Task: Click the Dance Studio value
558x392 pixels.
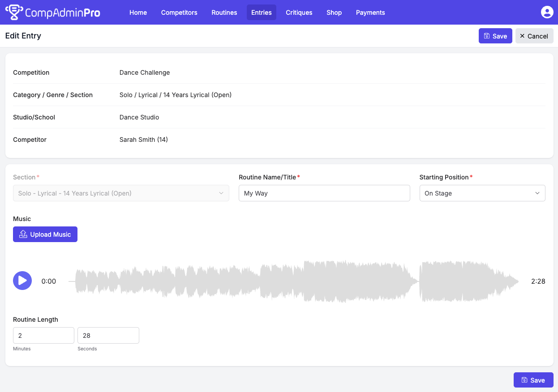Action: click(139, 117)
